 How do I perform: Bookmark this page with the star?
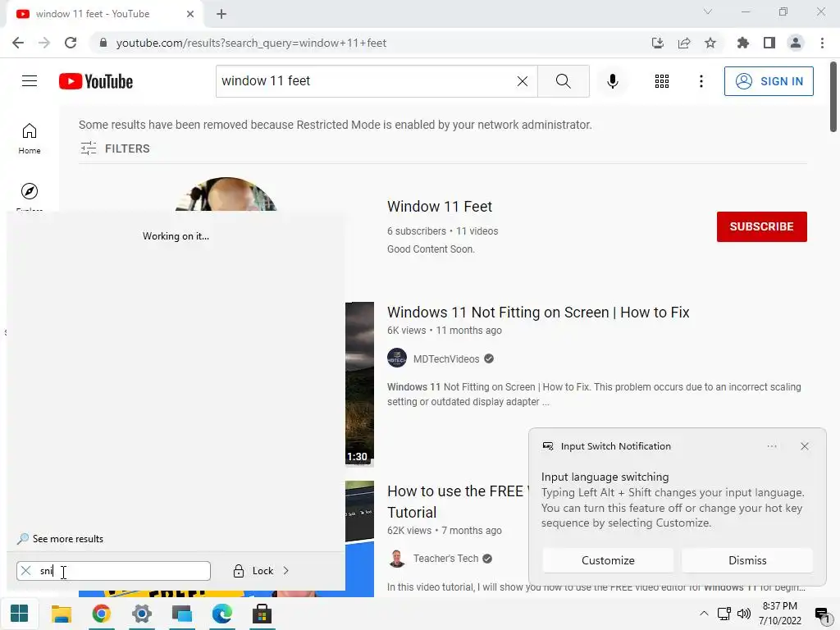click(710, 43)
